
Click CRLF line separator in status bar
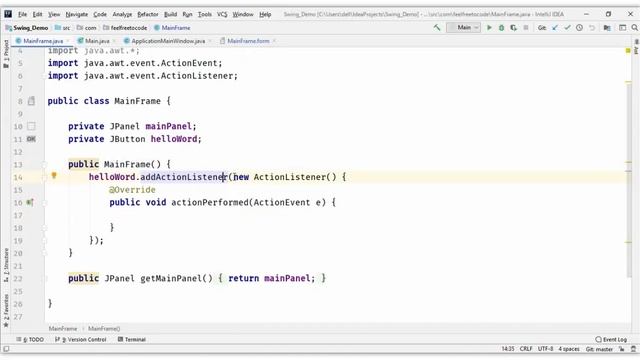(526, 349)
